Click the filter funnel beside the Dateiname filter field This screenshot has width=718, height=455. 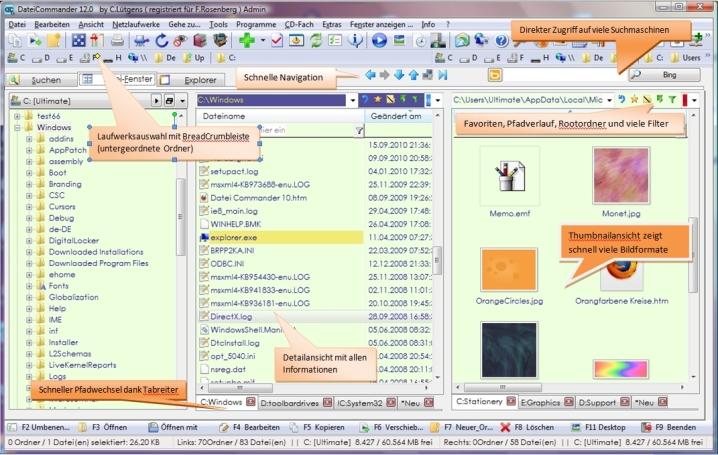pos(360,131)
